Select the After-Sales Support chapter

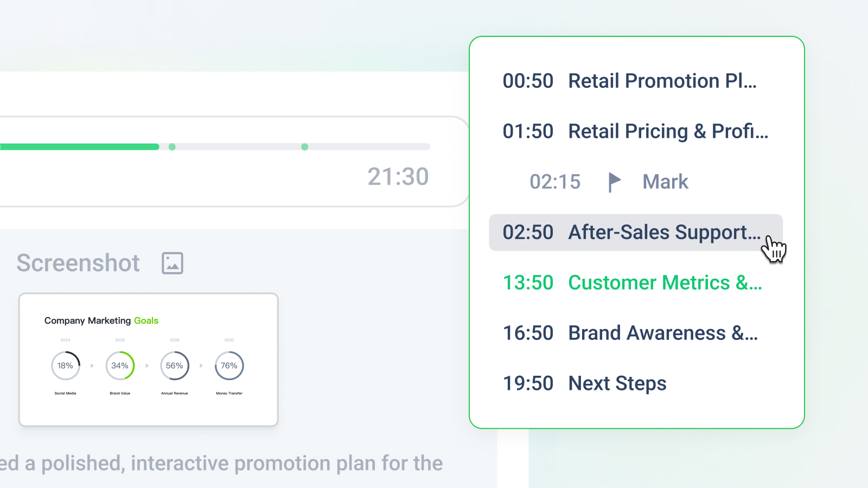point(631,233)
